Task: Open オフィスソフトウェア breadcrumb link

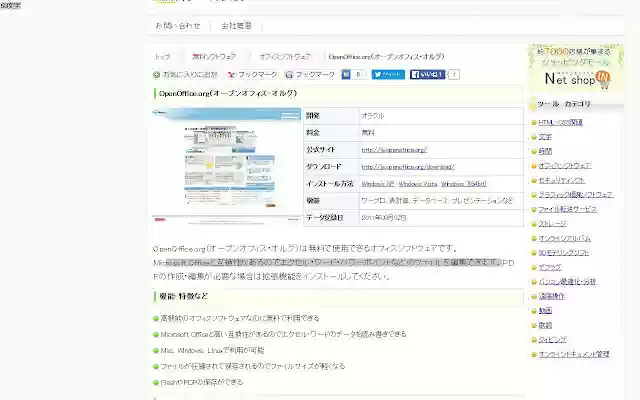Action: click(x=285, y=57)
